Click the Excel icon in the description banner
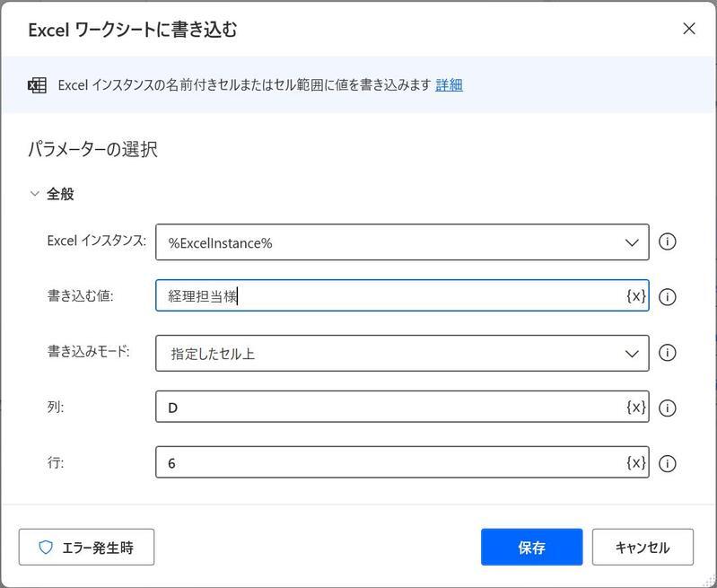 tap(37, 85)
